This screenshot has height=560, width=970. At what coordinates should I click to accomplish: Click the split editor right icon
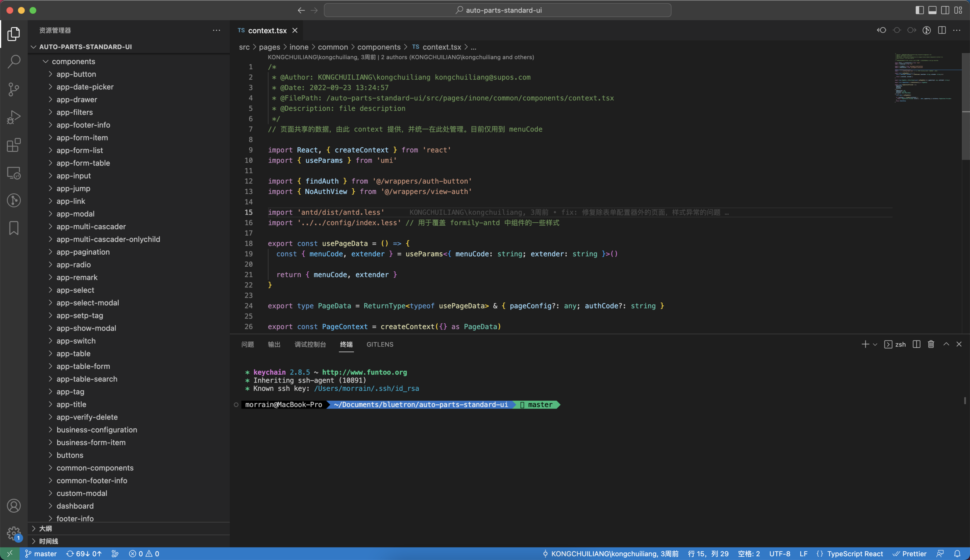tap(942, 30)
